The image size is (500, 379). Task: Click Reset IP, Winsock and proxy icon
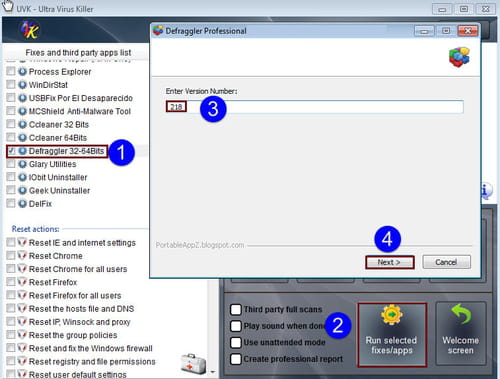pyautogui.click(x=22, y=322)
